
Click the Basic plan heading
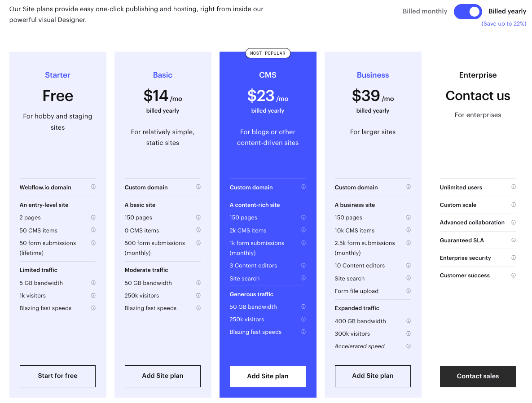163,75
